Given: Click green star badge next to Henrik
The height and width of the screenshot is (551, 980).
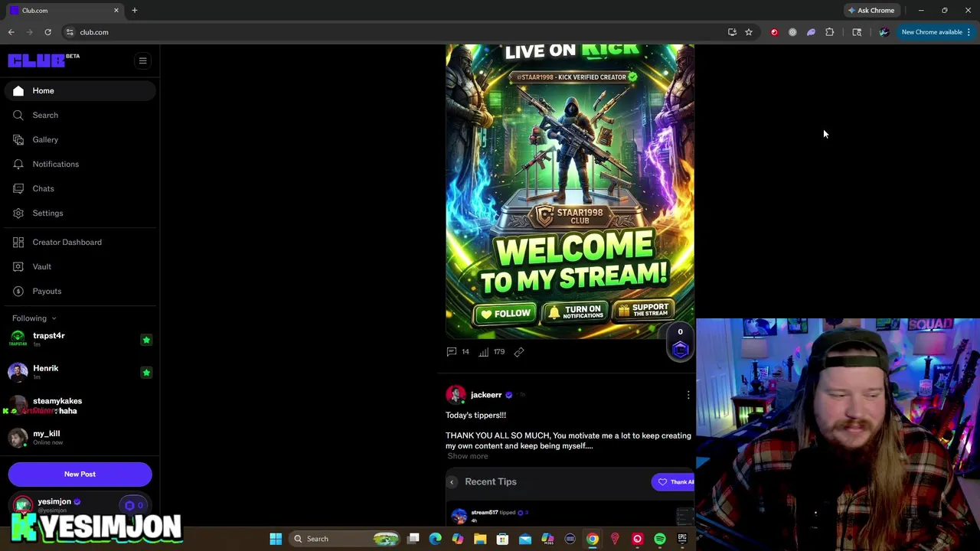Looking at the screenshot, I should tap(146, 373).
